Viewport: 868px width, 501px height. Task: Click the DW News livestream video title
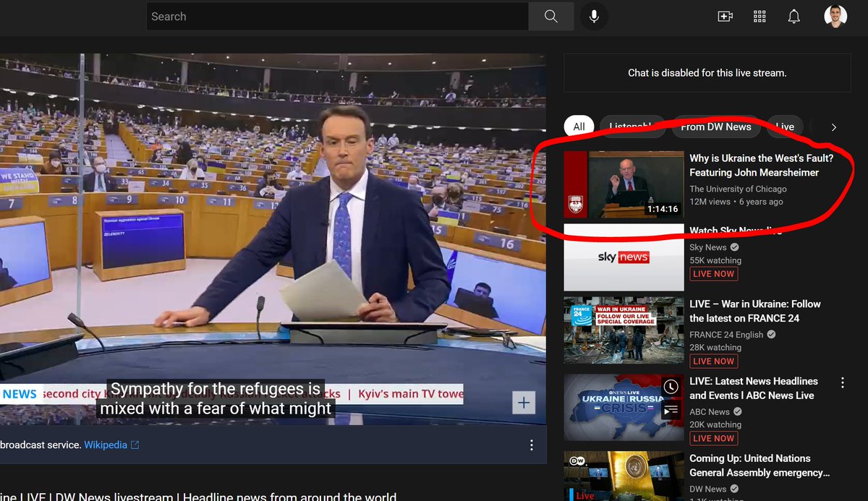pos(198,495)
